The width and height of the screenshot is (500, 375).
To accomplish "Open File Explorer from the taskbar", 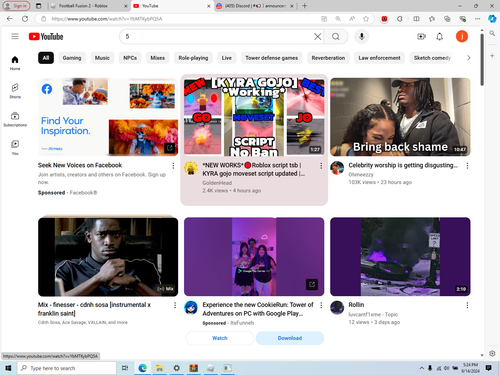I will (160, 368).
